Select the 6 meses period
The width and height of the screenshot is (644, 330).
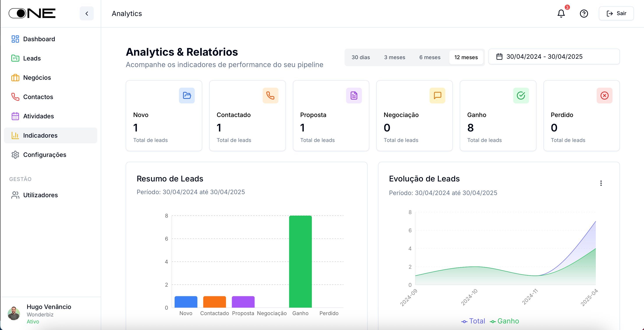point(430,57)
